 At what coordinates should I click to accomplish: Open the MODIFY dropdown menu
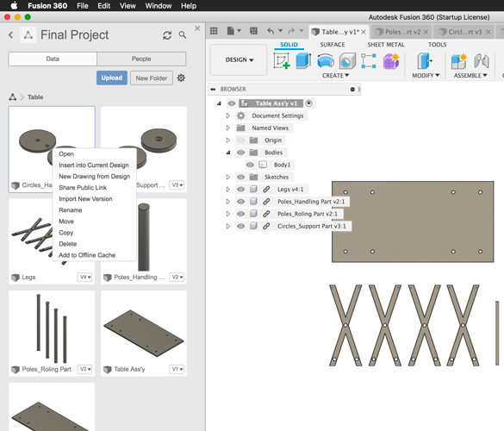tap(426, 75)
